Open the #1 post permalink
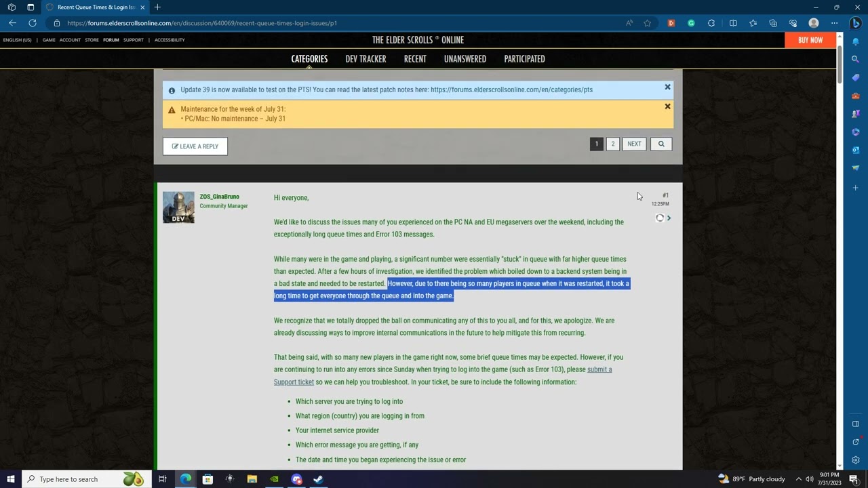 click(x=665, y=195)
